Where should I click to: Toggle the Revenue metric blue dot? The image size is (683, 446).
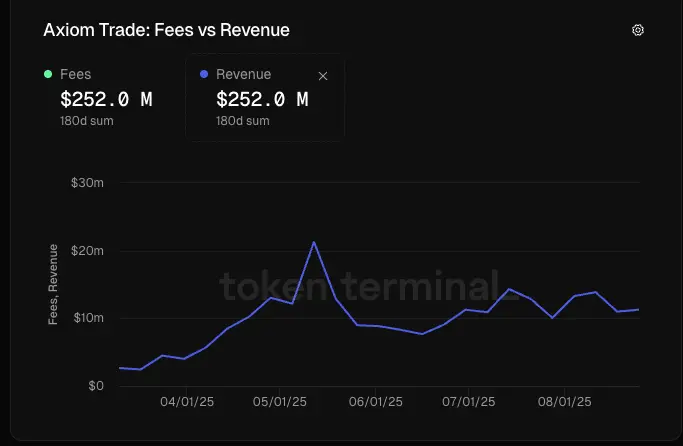click(x=204, y=74)
